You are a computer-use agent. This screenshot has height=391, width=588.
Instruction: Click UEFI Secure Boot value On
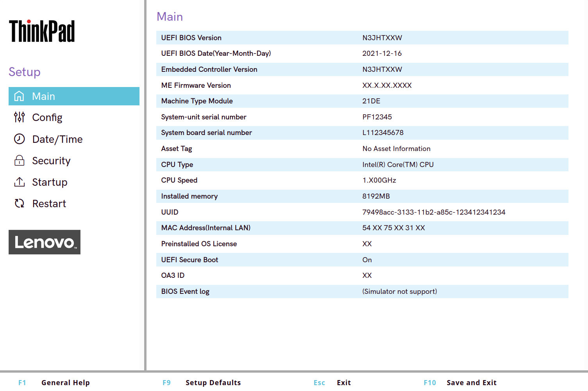367,260
